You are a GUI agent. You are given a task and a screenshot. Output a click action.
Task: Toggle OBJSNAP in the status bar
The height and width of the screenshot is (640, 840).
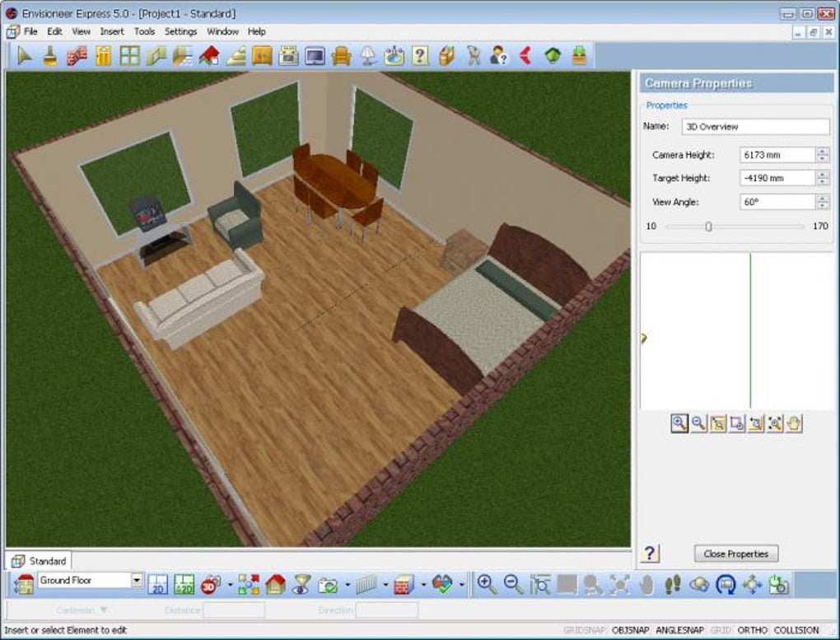pyautogui.click(x=631, y=630)
